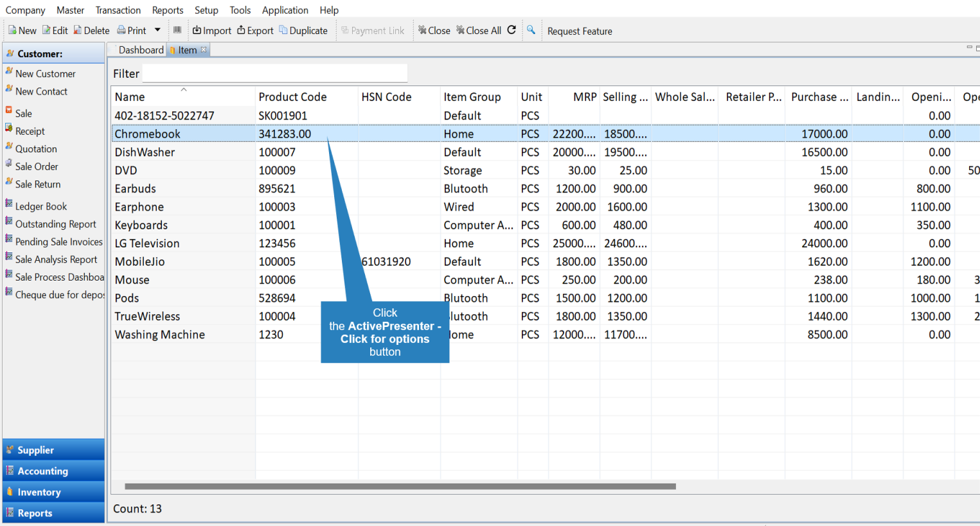Click the Item Group column header
This screenshot has width=980, height=526.
pos(478,96)
